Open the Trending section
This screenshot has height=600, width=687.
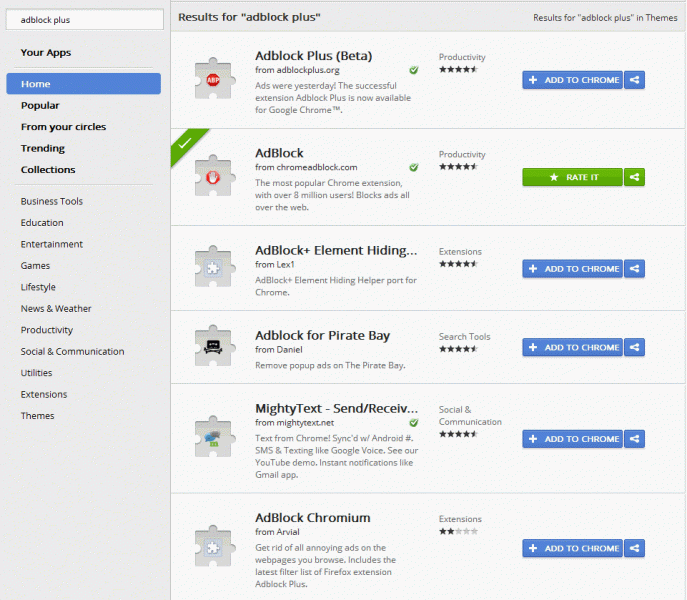pyautogui.click(x=43, y=149)
